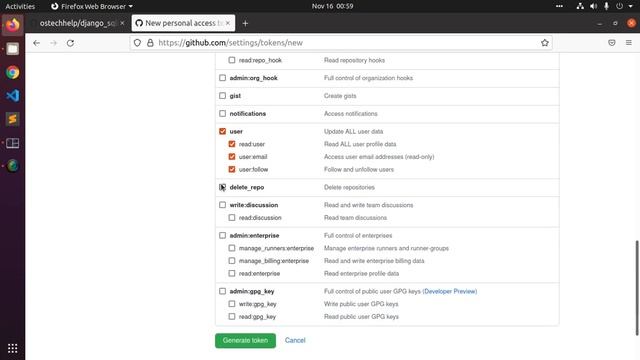Open the power menu icon
This screenshot has height=360, width=640.
(x=620, y=6)
